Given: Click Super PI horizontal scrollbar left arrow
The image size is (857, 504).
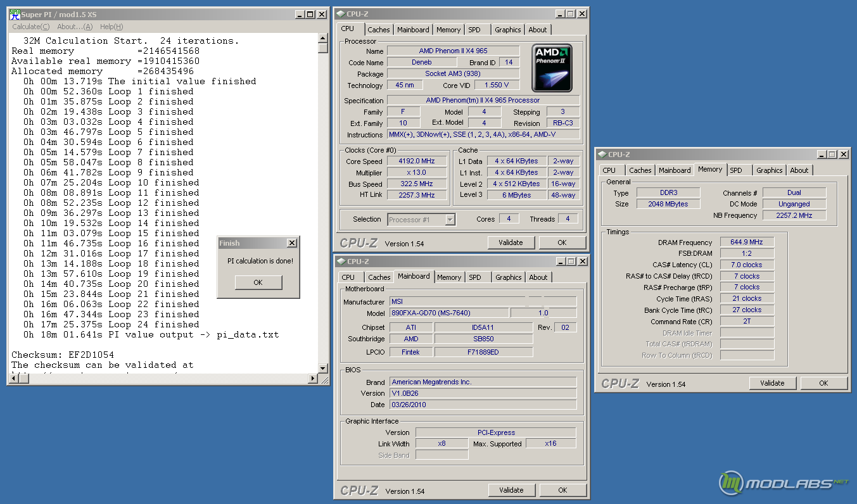Looking at the screenshot, I should click(13, 379).
